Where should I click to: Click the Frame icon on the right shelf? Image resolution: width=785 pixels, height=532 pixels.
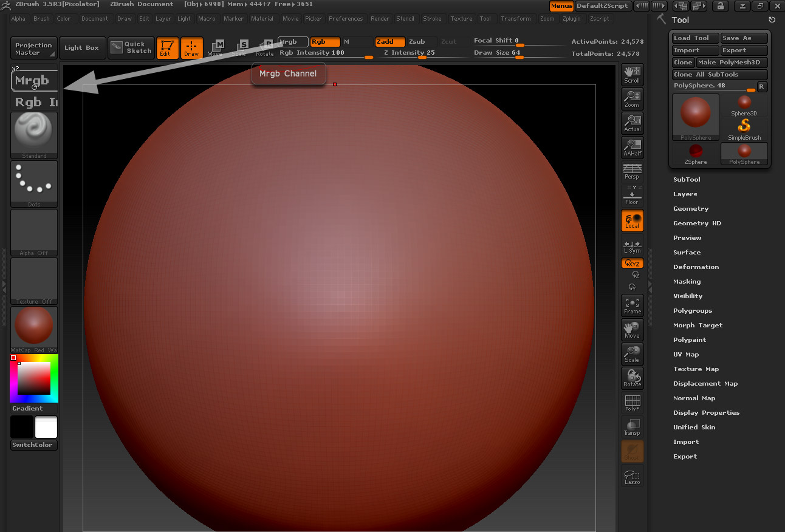coord(632,305)
